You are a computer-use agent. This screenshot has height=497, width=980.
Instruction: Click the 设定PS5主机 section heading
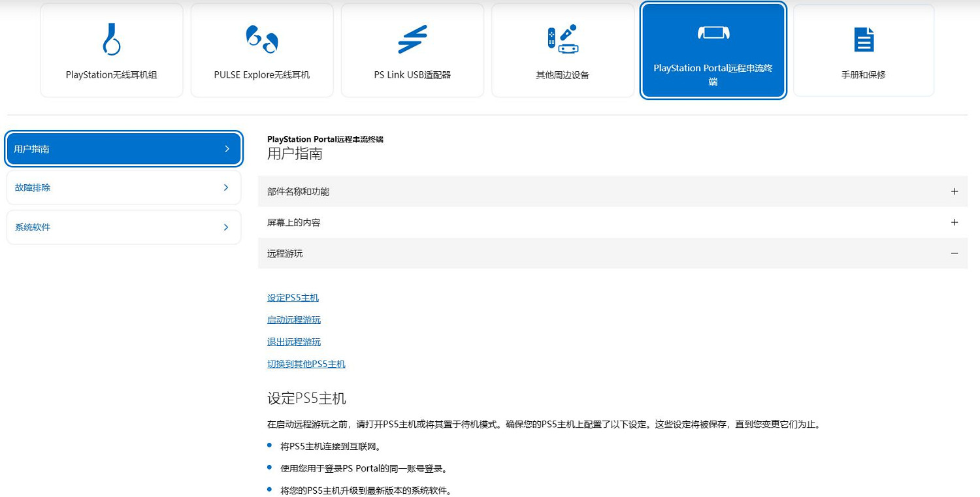tap(306, 398)
